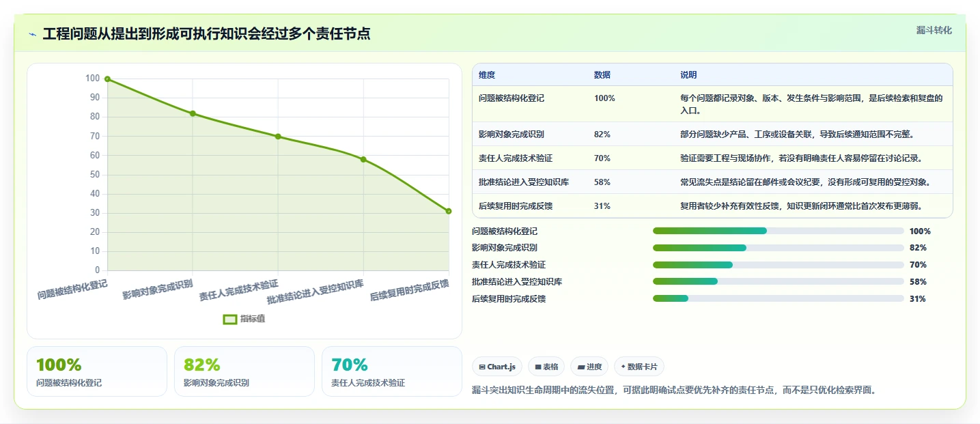Click the 维度 column header

[x=487, y=75]
